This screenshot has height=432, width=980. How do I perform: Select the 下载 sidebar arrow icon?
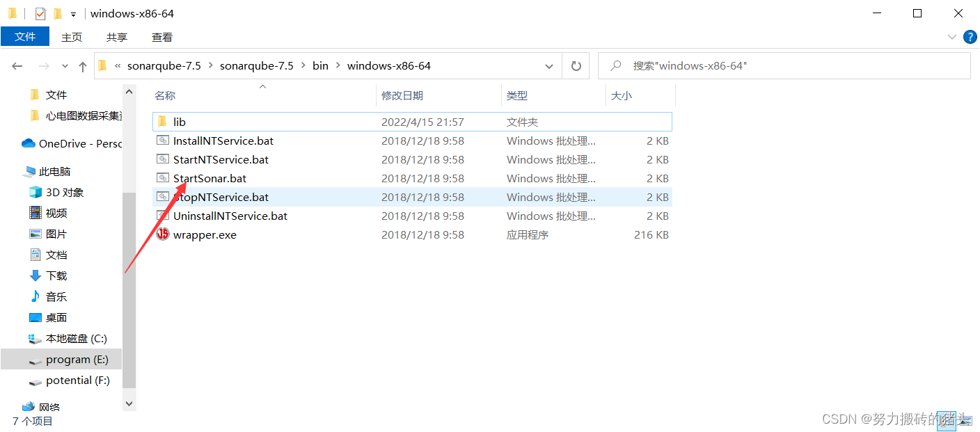(x=35, y=275)
